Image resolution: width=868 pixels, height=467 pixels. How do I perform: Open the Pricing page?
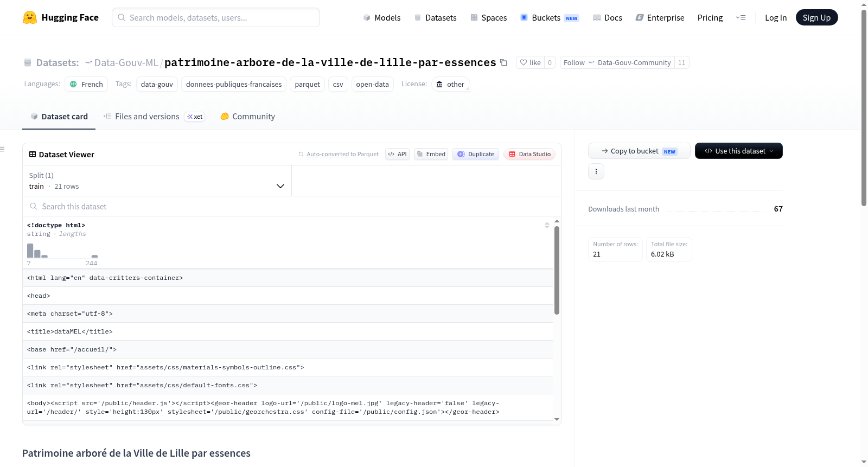(x=710, y=17)
